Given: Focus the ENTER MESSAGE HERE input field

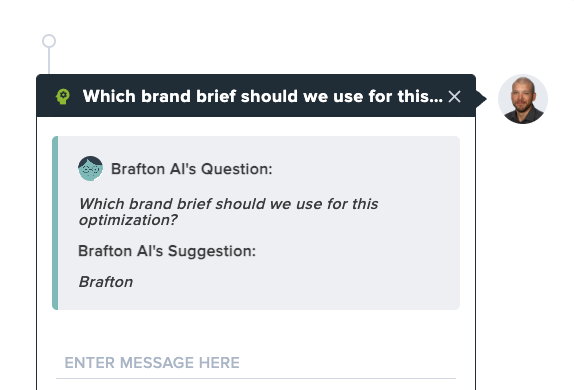Looking at the screenshot, I should click(256, 363).
